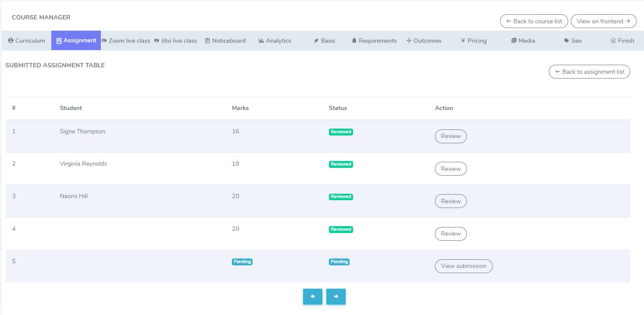Click the Back to course list button
Screen dimensions: 644x315
click(x=534, y=21)
